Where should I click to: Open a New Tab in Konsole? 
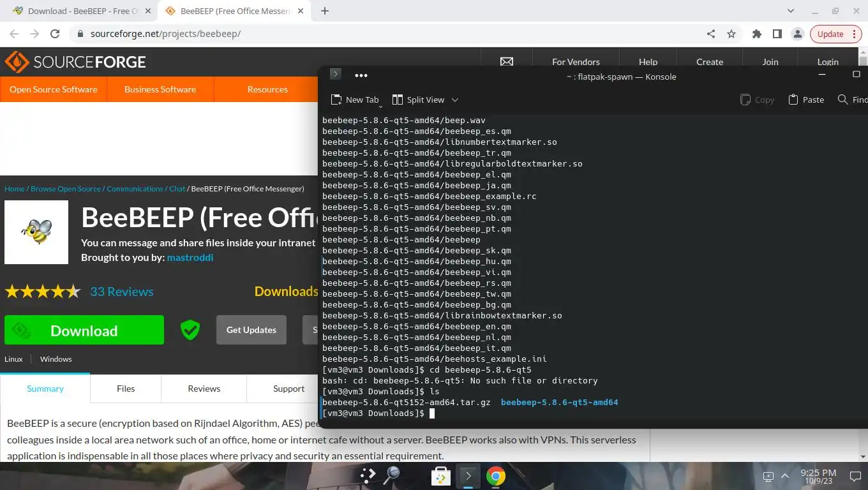click(x=354, y=100)
